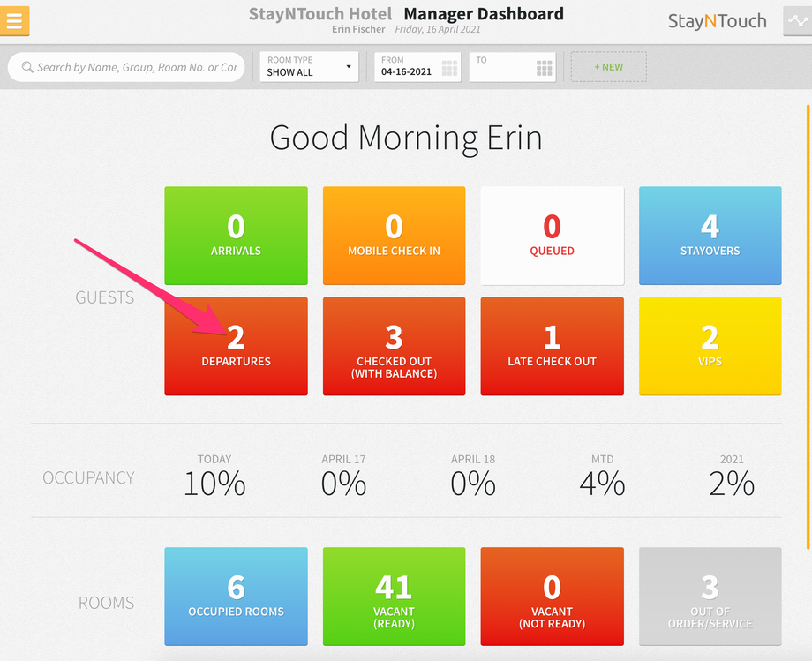Expand the Room Type dropdown
Viewport: 812px width, 661px height.
(x=309, y=67)
